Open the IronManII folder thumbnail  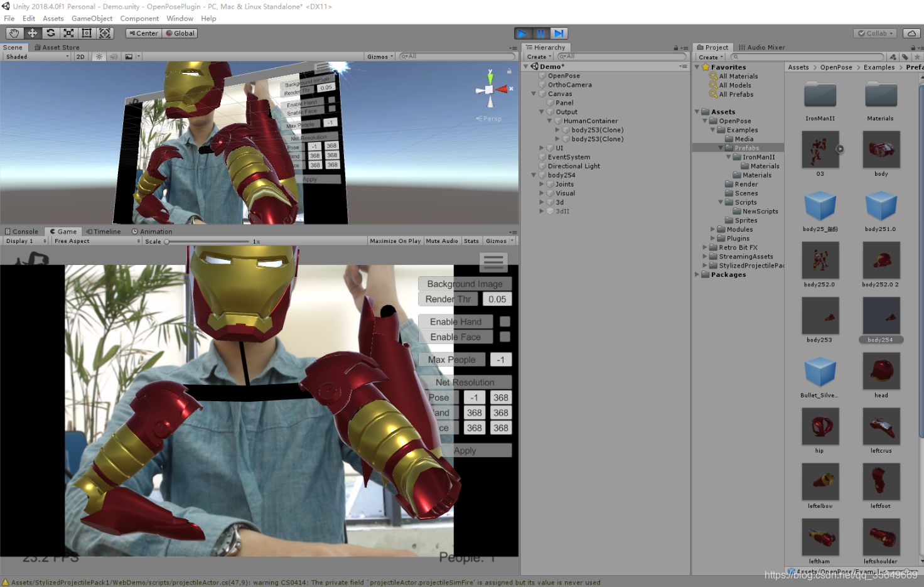pos(820,95)
